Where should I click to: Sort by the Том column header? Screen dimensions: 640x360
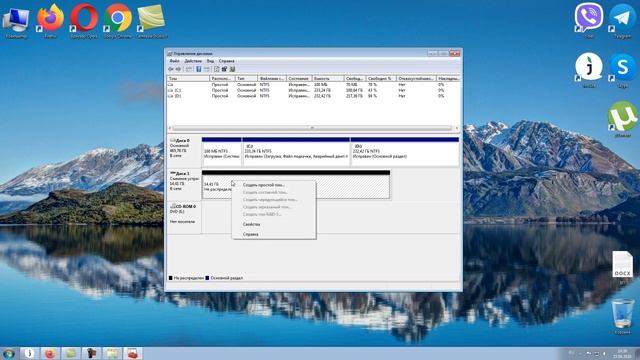(188, 78)
